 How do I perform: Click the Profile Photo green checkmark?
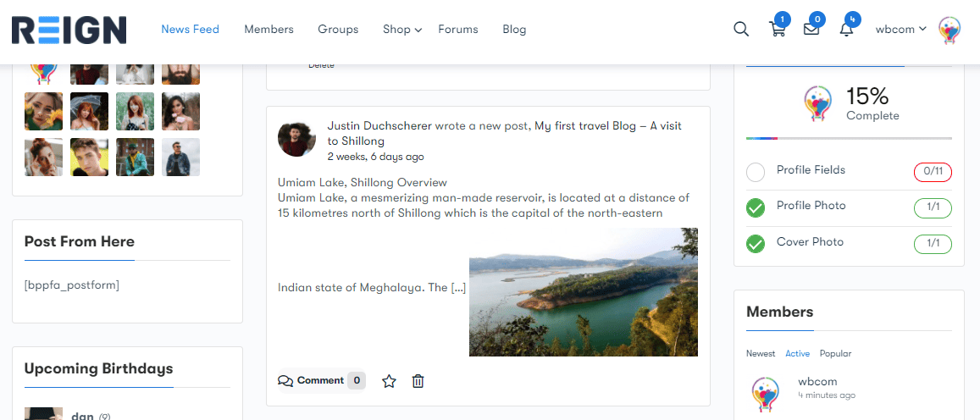(756, 208)
